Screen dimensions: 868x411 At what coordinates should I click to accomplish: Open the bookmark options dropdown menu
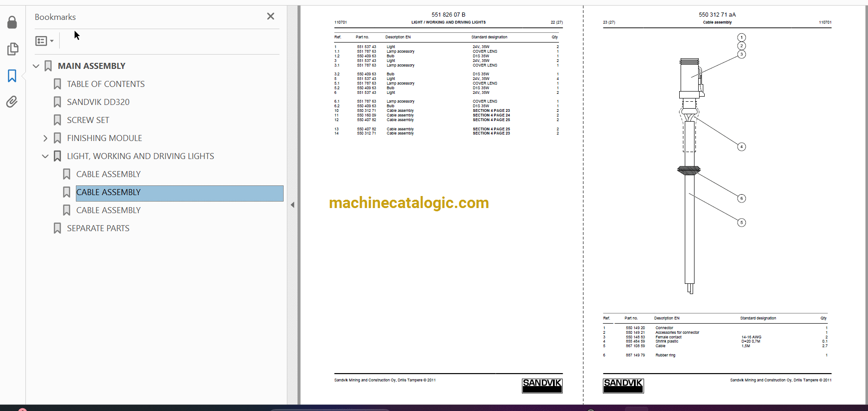click(44, 41)
